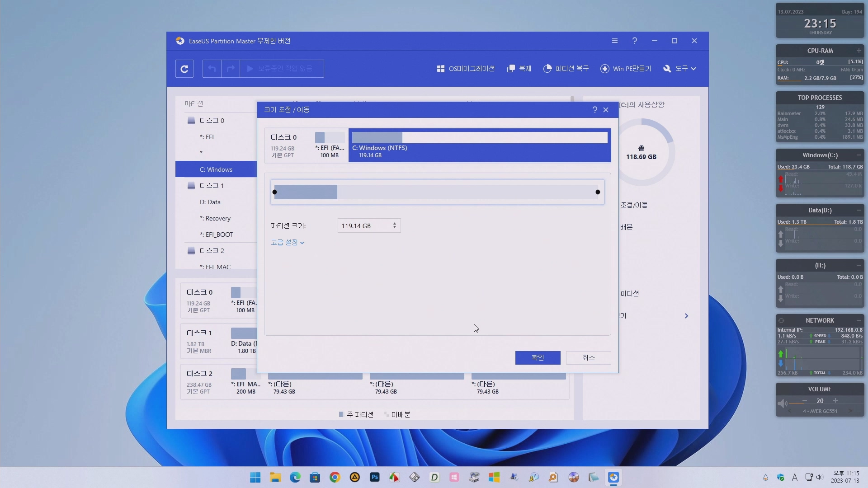This screenshot has width=868, height=488.
Task: Open File Explorer from taskbar
Action: 275,477
